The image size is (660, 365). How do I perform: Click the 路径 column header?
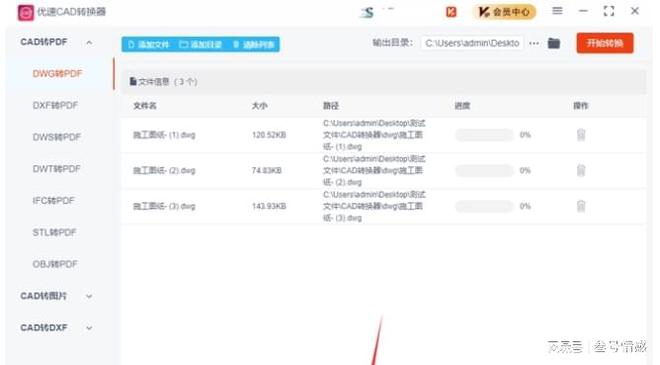[331, 106]
